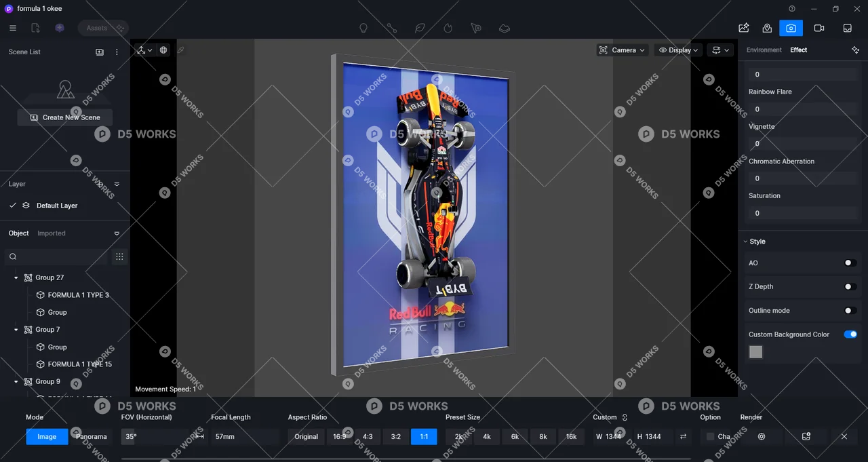Click the object search field
Image resolution: width=868 pixels, height=462 pixels.
pyautogui.click(x=56, y=256)
